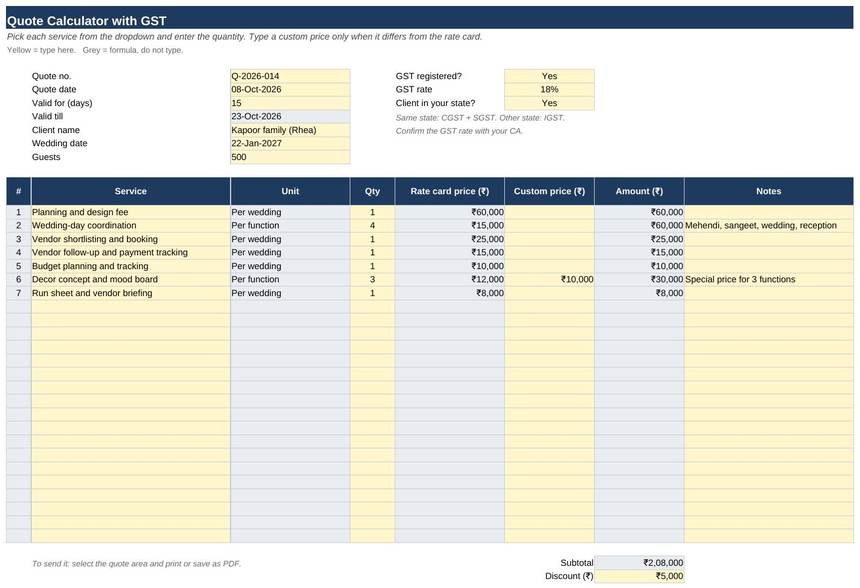The image size is (860, 588).
Task: Select Vendor follow-up and payment tracking cell
Action: click(x=131, y=252)
